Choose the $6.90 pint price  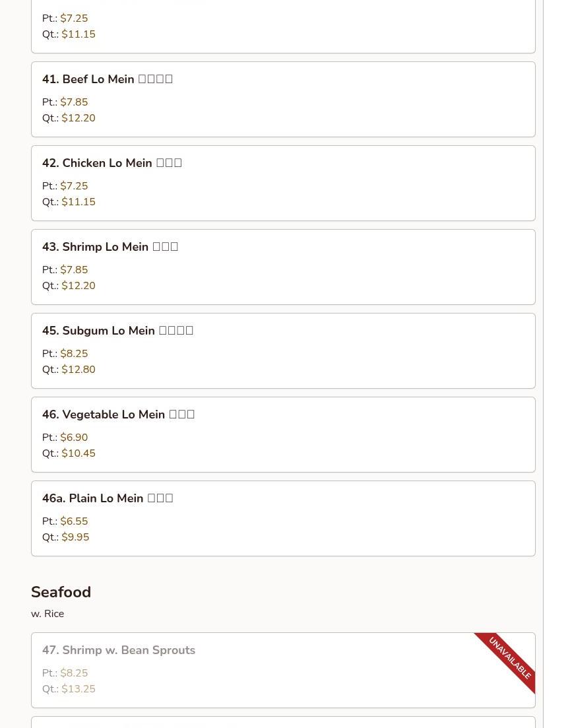[x=74, y=438]
